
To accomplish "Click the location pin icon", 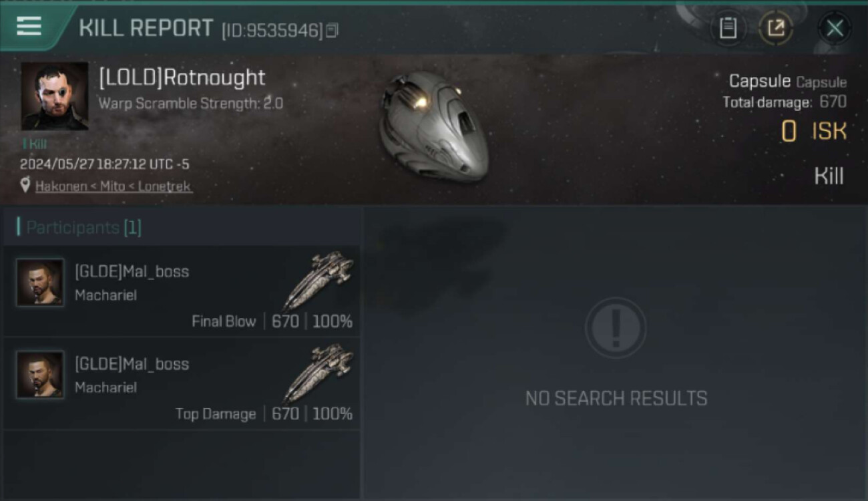I will click(x=25, y=186).
